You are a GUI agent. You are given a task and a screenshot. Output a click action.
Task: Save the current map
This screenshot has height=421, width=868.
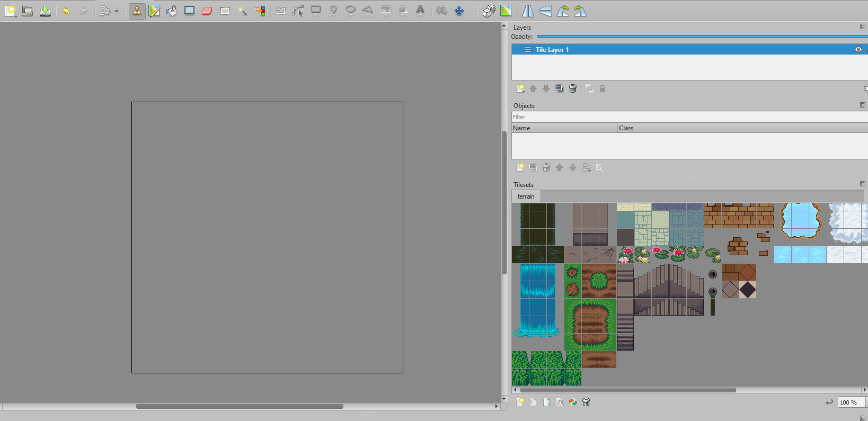point(45,11)
